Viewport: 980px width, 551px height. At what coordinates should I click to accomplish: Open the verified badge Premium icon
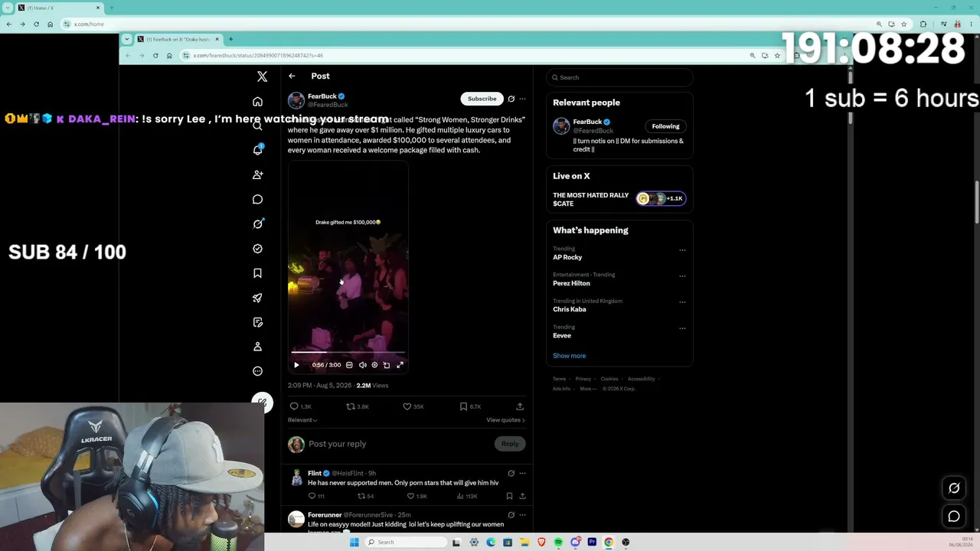tap(257, 249)
